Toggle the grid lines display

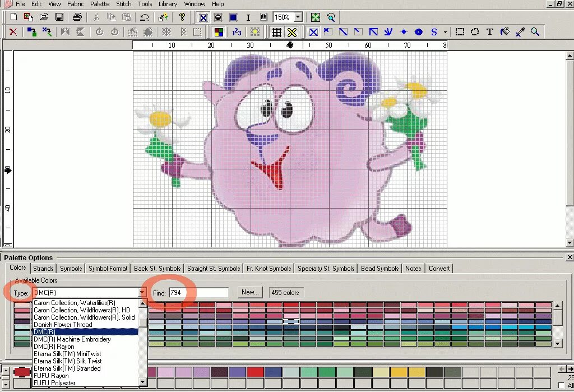277,32
